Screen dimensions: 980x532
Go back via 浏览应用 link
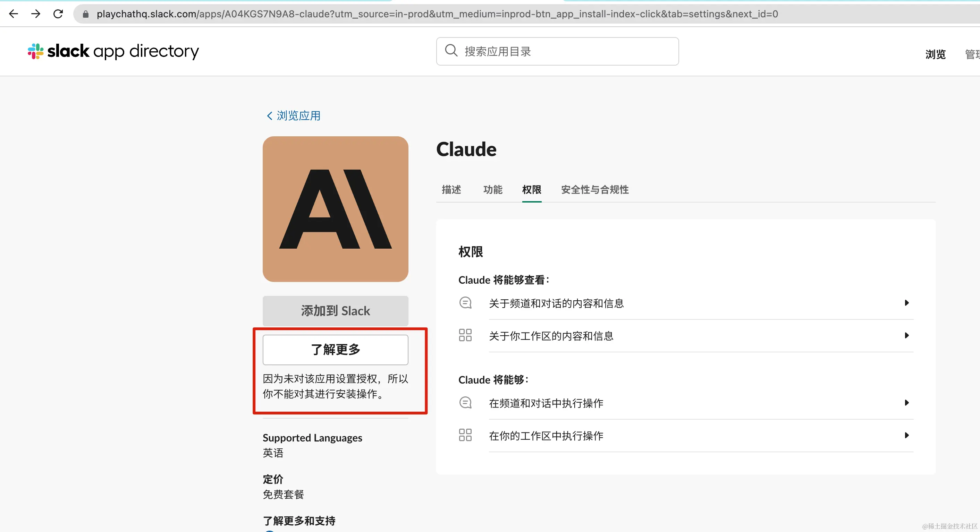coord(294,115)
